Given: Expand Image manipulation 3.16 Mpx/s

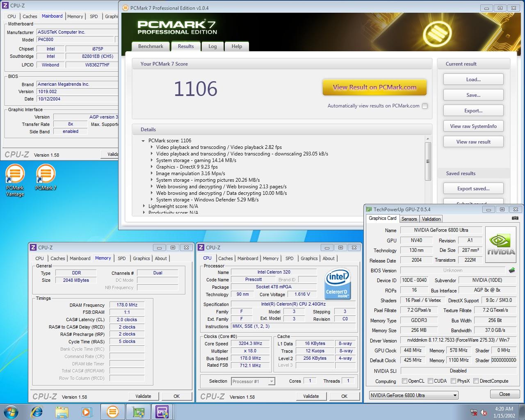Looking at the screenshot, I should point(151,173).
